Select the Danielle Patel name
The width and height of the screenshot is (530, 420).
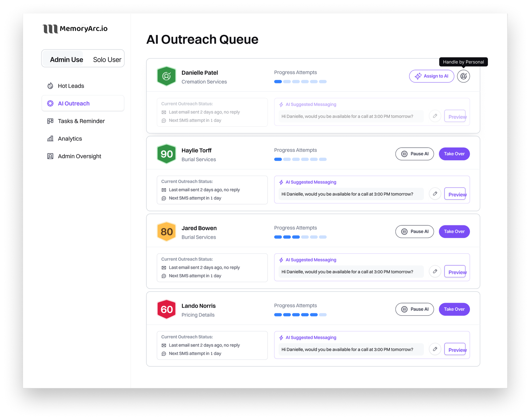pyautogui.click(x=200, y=73)
